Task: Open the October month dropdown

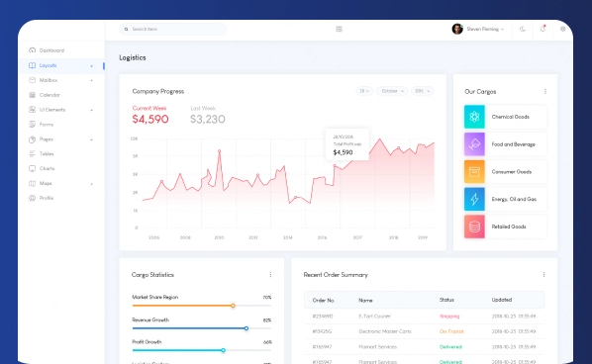Action: (x=392, y=91)
